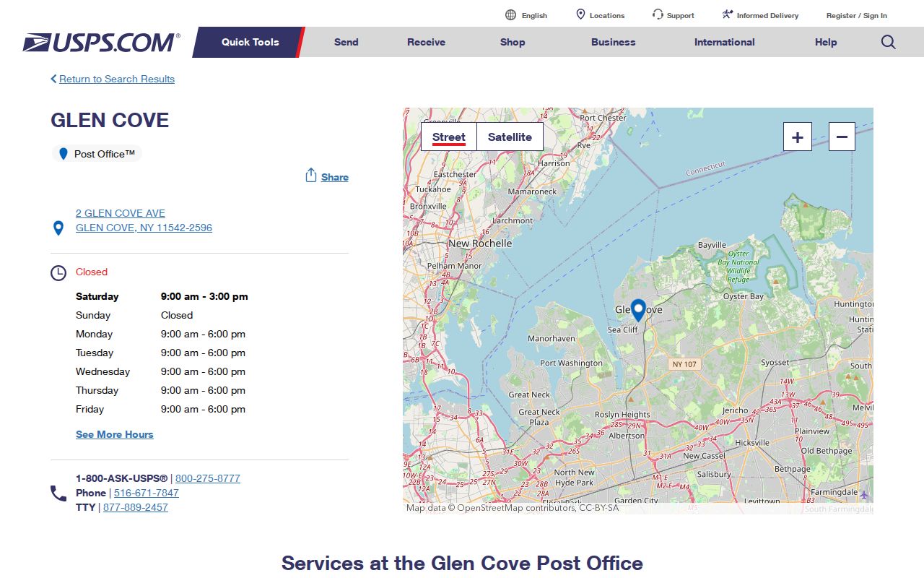Click the Locations pin icon in header
Image resolution: width=924 pixels, height=578 pixels.
click(580, 14)
